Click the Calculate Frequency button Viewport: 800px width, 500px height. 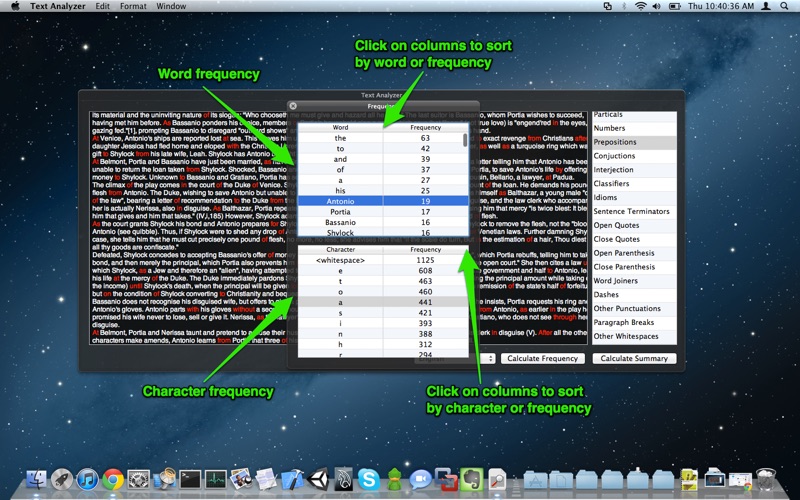542,359
